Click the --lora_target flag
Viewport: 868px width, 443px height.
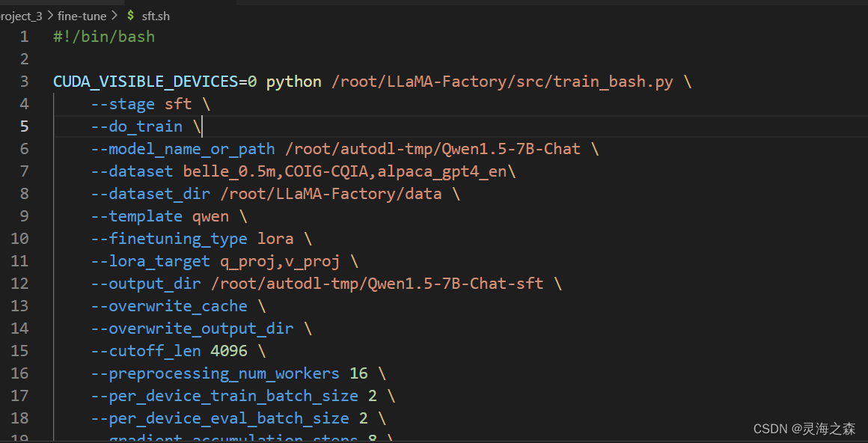point(150,261)
